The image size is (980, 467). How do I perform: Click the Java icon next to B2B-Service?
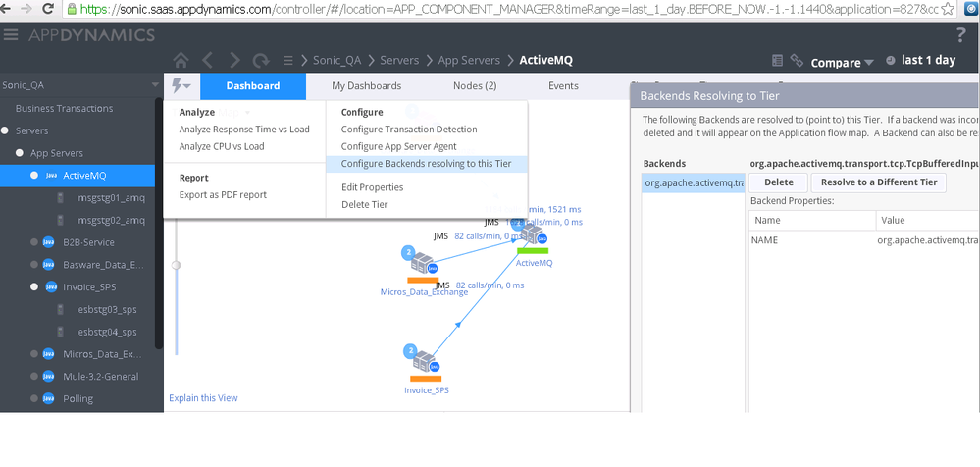click(49, 242)
